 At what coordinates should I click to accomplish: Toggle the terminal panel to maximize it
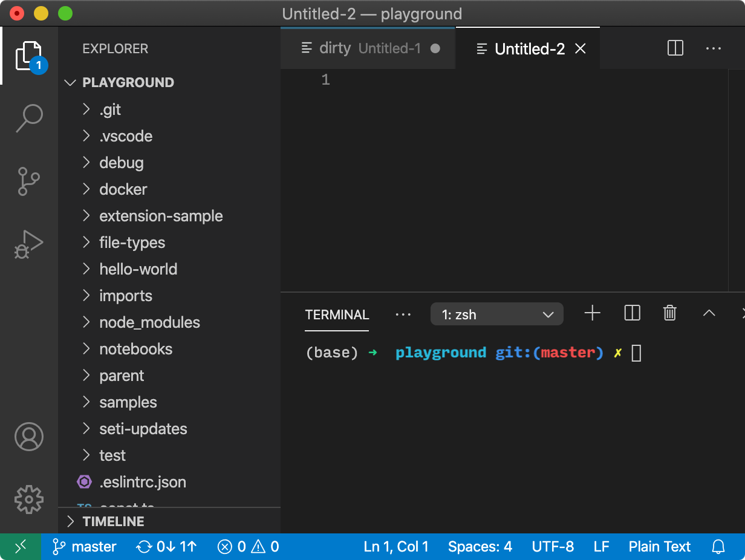[x=709, y=313]
